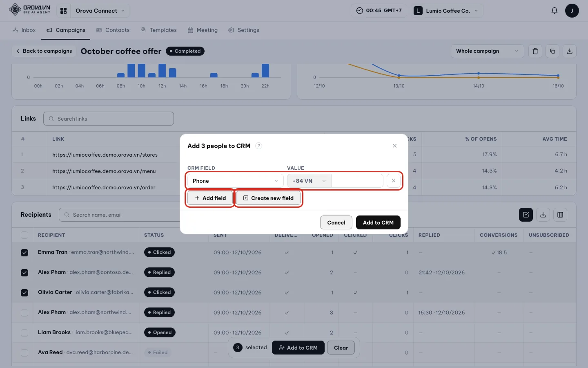Image resolution: width=588 pixels, height=368 pixels.
Task: Uncheck Emma Tran recipient checkbox
Action: [x=24, y=253]
